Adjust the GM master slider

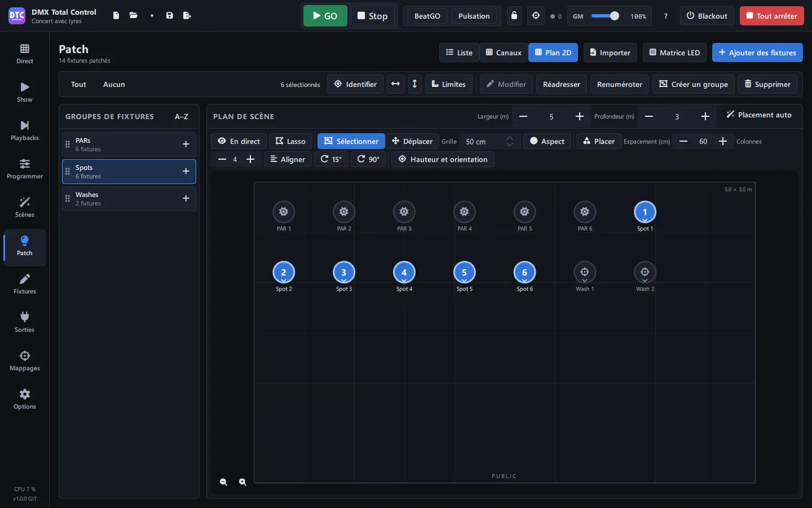point(605,16)
